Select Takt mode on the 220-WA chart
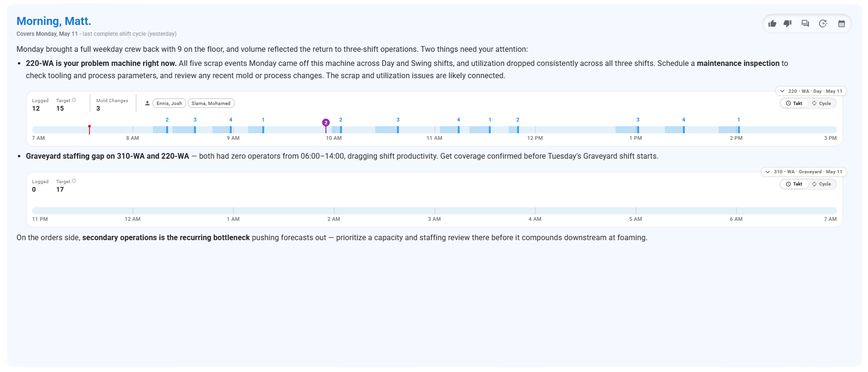868x372 pixels. pyautogui.click(x=794, y=103)
